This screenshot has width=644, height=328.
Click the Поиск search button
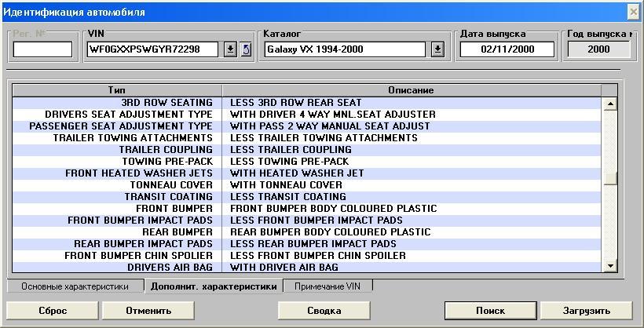click(490, 311)
